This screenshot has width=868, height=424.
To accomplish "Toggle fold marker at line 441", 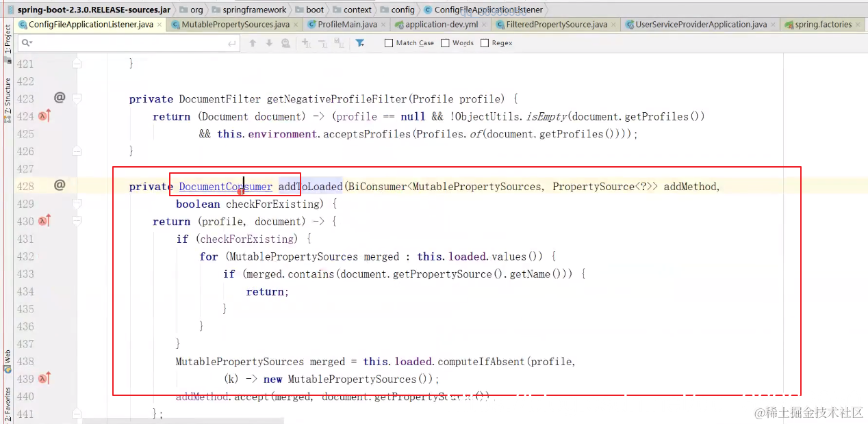I will pos(77,414).
